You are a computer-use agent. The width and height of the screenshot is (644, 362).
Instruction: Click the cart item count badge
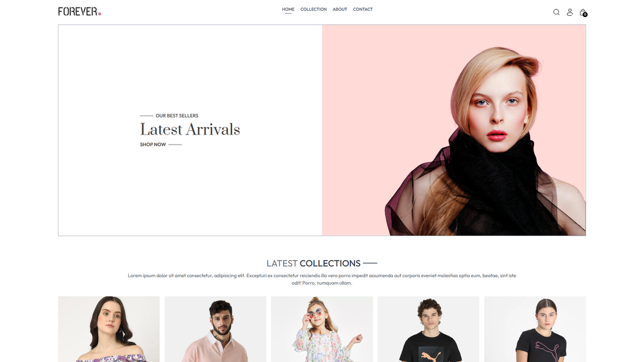click(585, 15)
